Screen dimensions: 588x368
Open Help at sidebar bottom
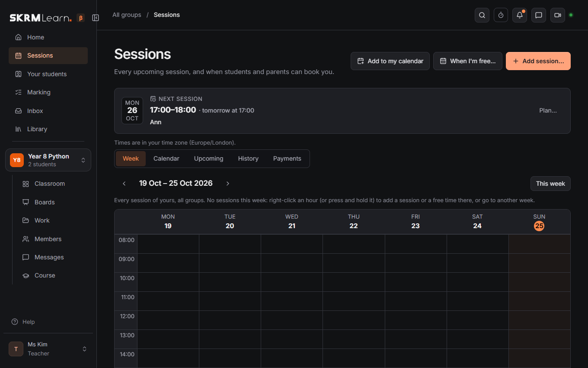coord(23,322)
